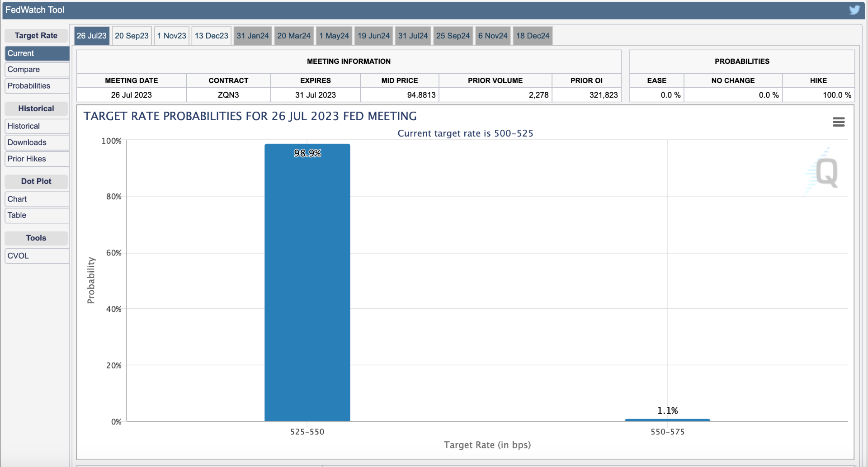The image size is (868, 467).
Task: Click the 31 Jul 2023 expires cell
Action: coord(316,95)
